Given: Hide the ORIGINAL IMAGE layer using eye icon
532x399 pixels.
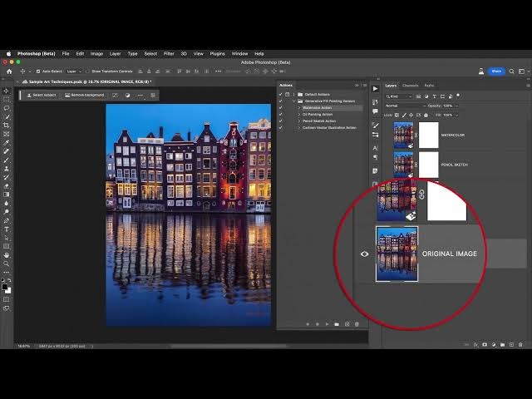Looking at the screenshot, I should pos(364,254).
